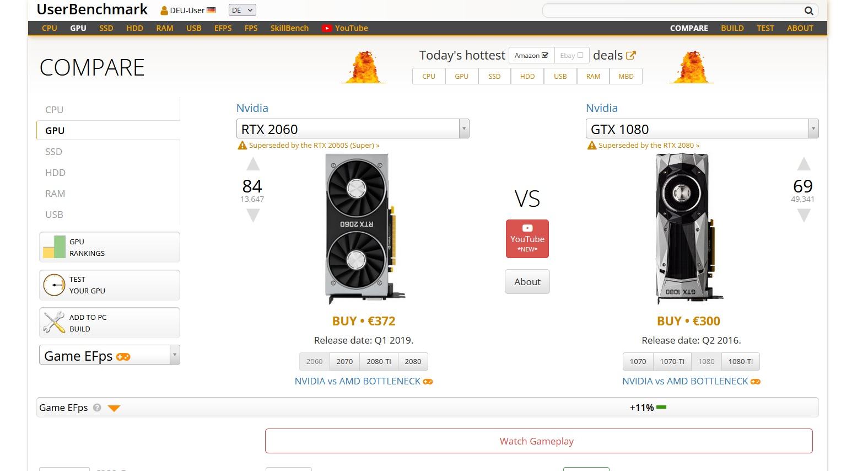
Task: Click gamepad icon beside left NVIDIA vs AMD link
Action: click(x=428, y=382)
